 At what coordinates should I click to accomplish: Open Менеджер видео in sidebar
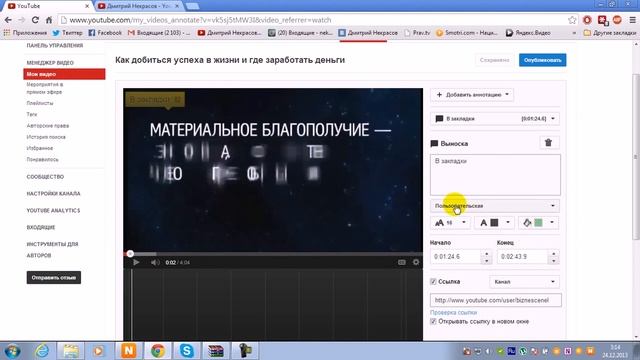50,62
